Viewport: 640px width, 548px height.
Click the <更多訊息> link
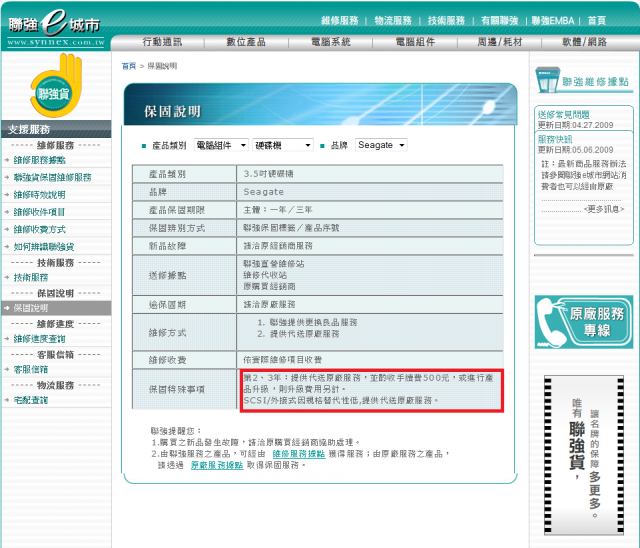click(604, 209)
